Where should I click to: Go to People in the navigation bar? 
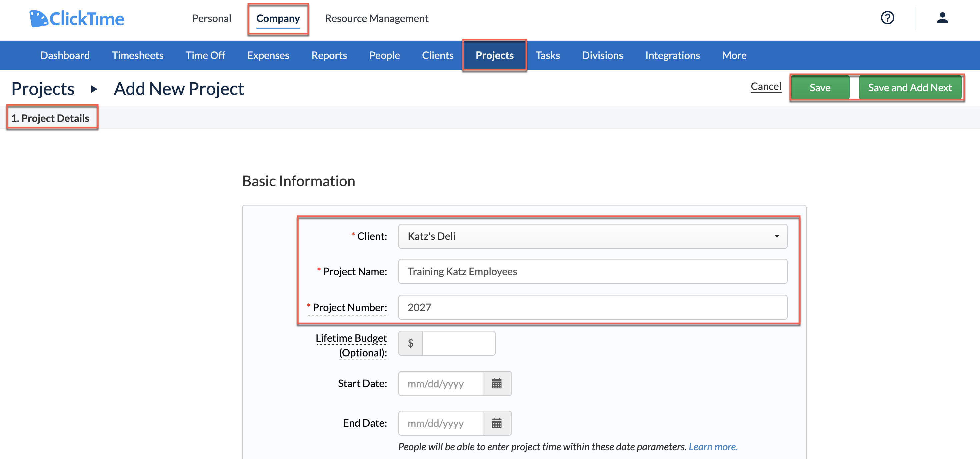[384, 55]
